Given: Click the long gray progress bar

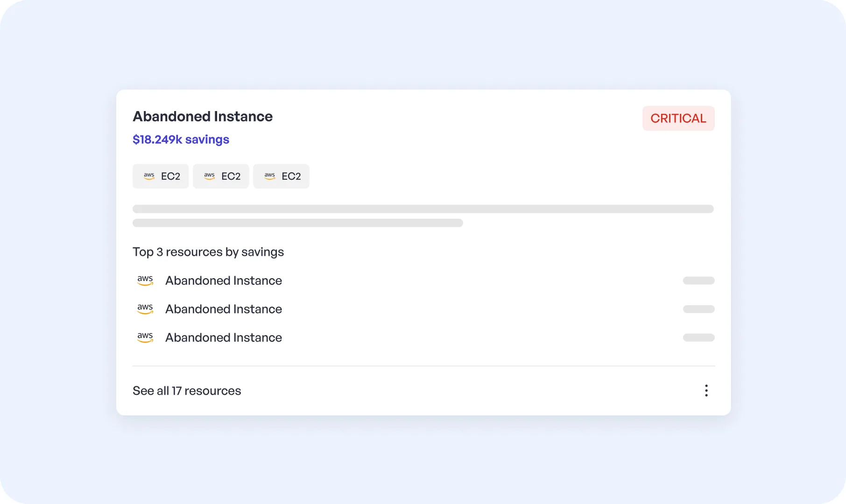Looking at the screenshot, I should point(423,209).
